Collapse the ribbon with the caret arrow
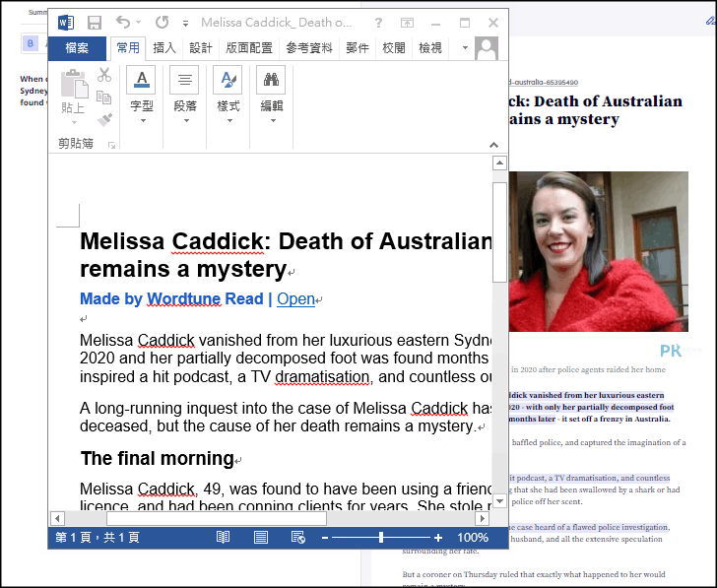The height and width of the screenshot is (588, 717). (x=493, y=145)
